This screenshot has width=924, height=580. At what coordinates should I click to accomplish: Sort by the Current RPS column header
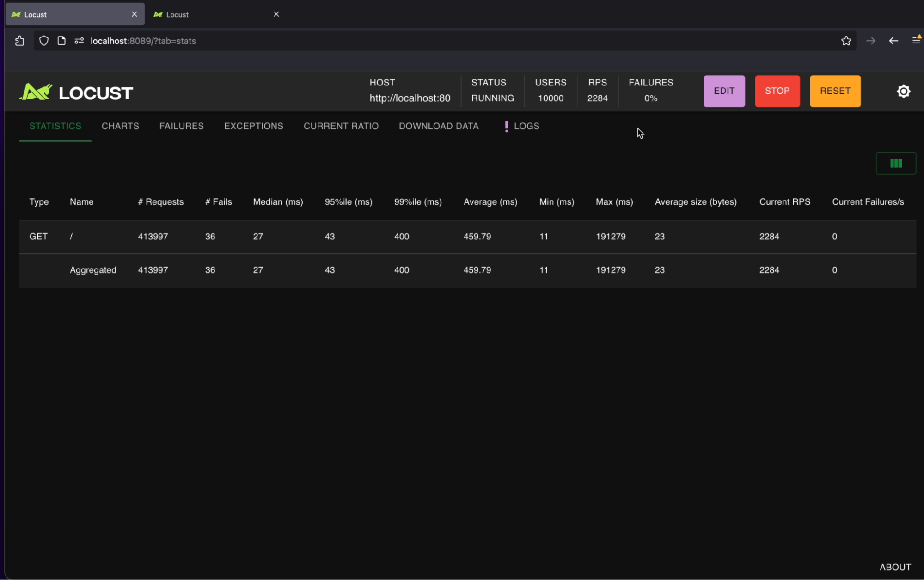[x=785, y=202]
